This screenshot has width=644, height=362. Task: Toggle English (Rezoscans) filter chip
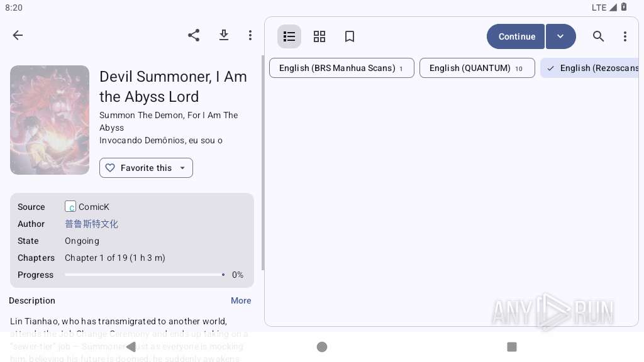pos(590,68)
